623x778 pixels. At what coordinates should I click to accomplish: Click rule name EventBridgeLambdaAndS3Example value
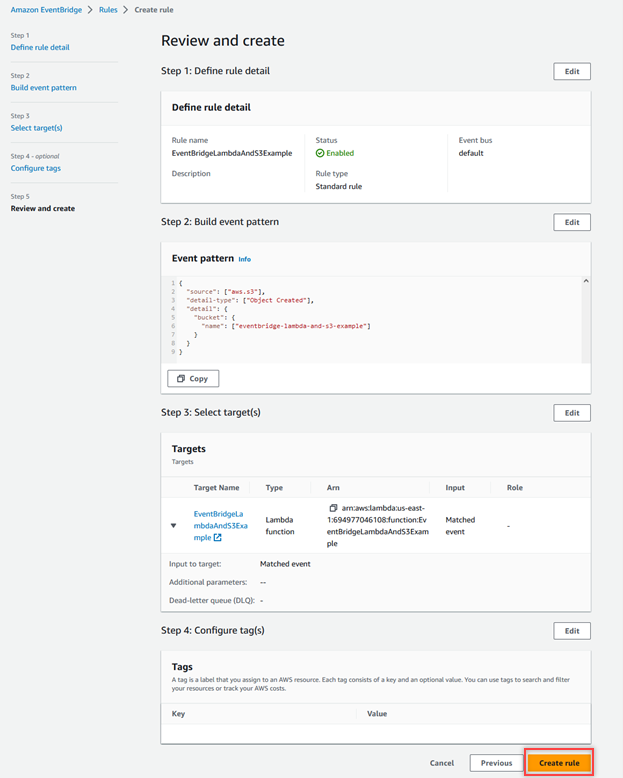(232, 153)
